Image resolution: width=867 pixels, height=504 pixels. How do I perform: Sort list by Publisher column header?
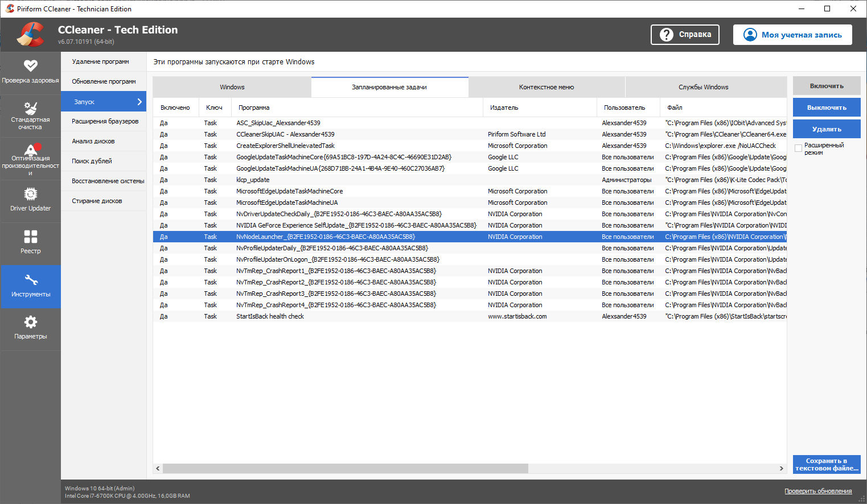(504, 108)
